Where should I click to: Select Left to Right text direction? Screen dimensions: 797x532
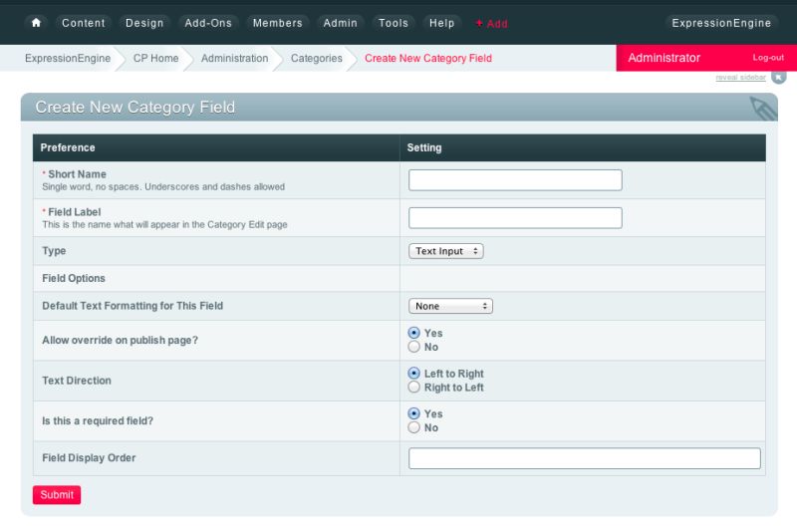coord(413,373)
